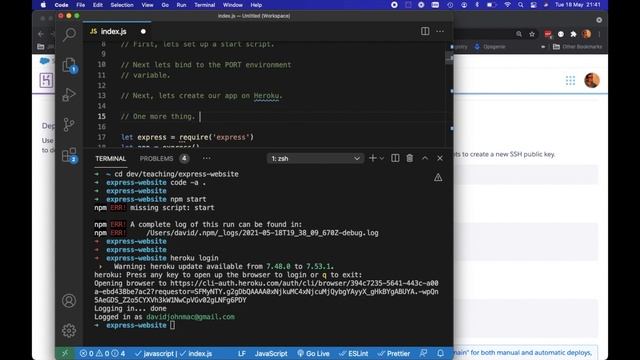Show errors and warnings count in status bar
This screenshot has height=360, width=640.
coord(102,353)
